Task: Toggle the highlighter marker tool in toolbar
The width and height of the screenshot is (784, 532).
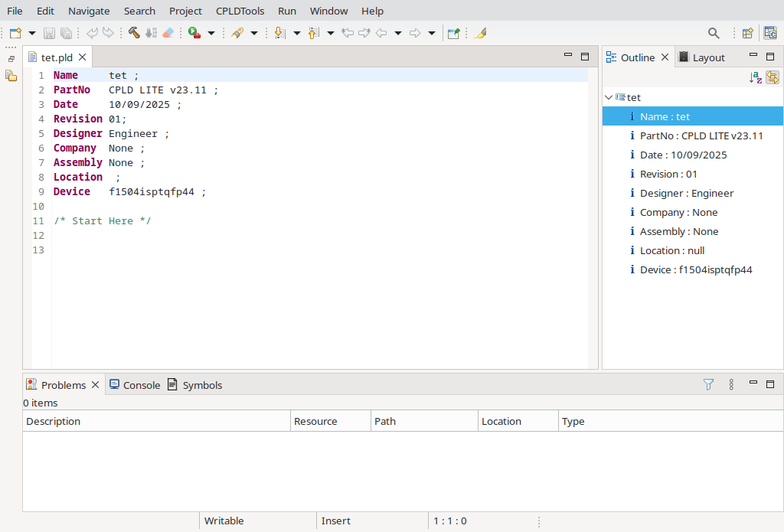Action: coord(480,33)
